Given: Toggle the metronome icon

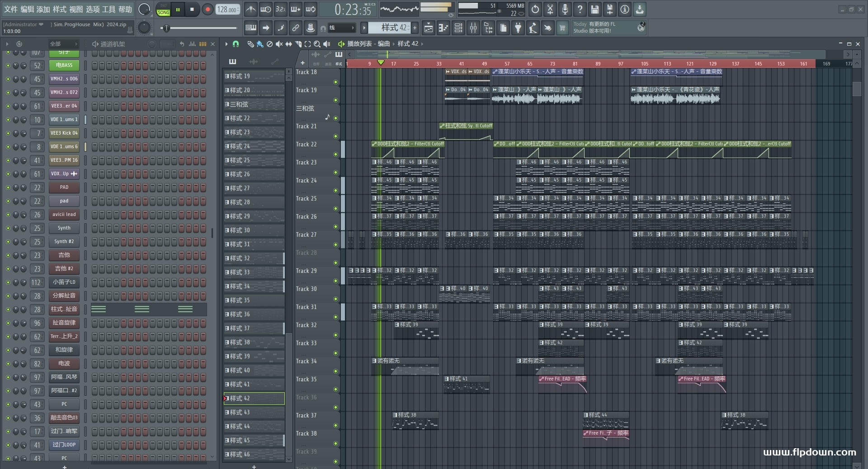Looking at the screenshot, I should [x=250, y=9].
